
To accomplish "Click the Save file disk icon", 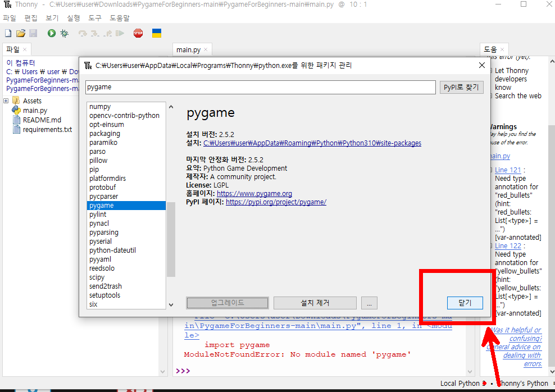I will pyautogui.click(x=33, y=33).
